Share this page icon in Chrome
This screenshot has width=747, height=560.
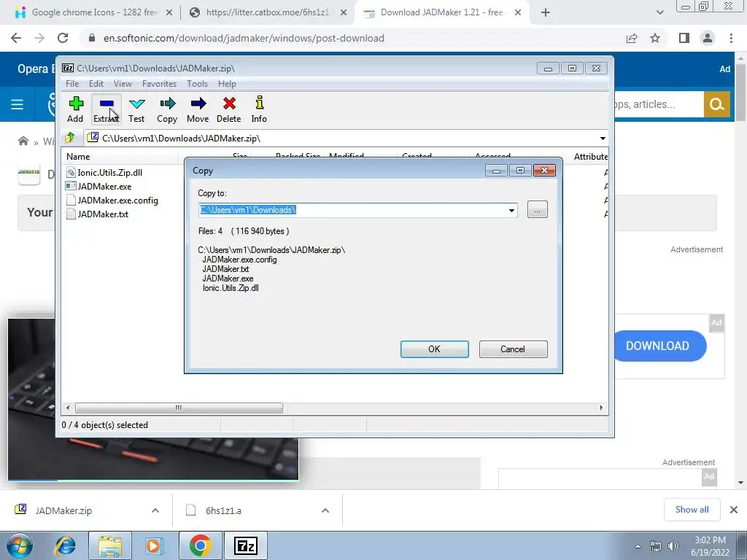tap(632, 38)
